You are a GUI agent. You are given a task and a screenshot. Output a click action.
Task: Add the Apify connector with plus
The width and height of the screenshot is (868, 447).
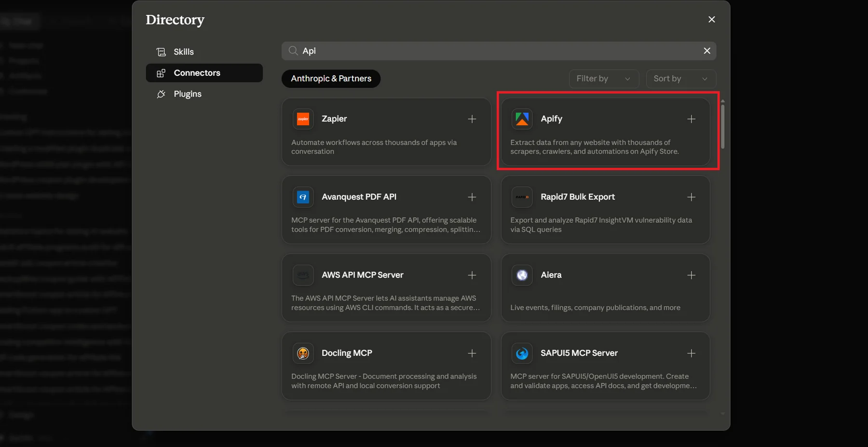pyautogui.click(x=691, y=119)
